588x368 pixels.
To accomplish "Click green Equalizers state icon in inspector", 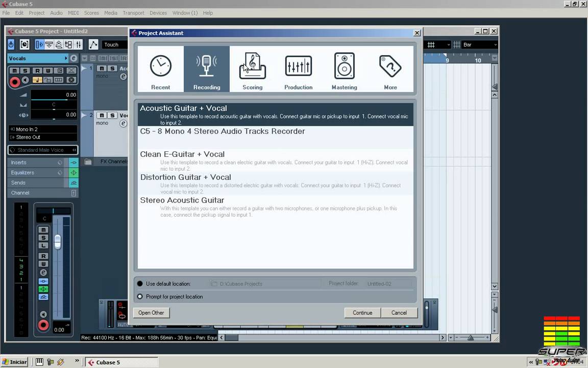I will tap(73, 173).
